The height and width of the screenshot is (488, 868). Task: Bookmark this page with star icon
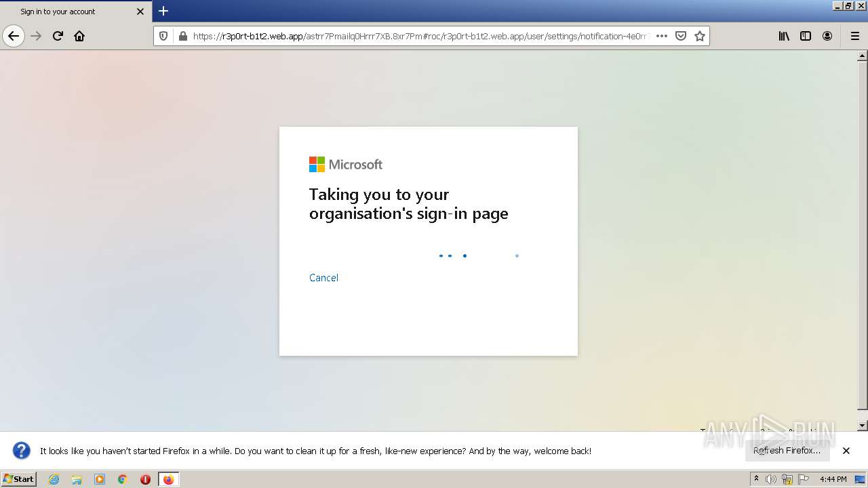700,36
